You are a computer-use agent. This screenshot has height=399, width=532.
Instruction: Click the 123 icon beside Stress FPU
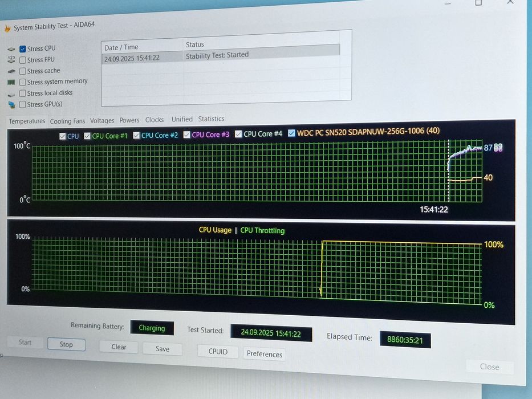click(x=11, y=60)
